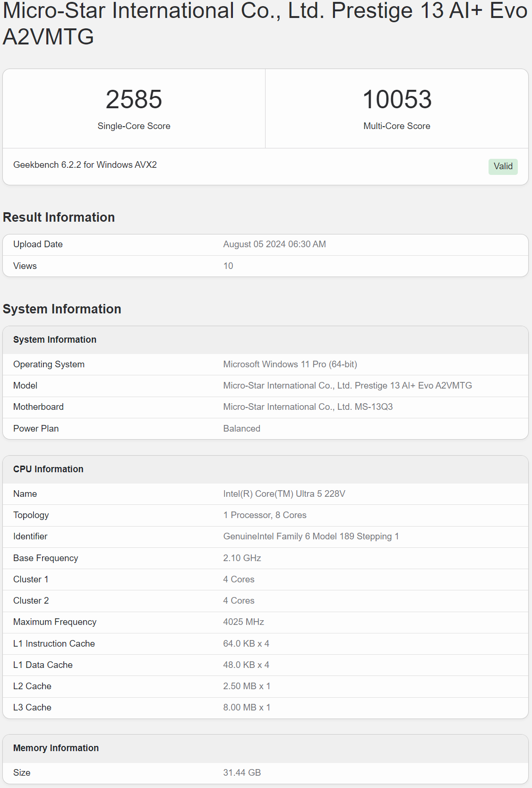The width and height of the screenshot is (532, 788).
Task: Click the Memory Information table header
Action: tap(56, 748)
